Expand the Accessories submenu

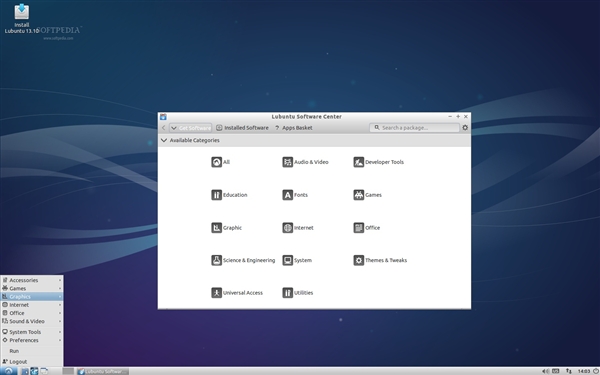pos(32,280)
